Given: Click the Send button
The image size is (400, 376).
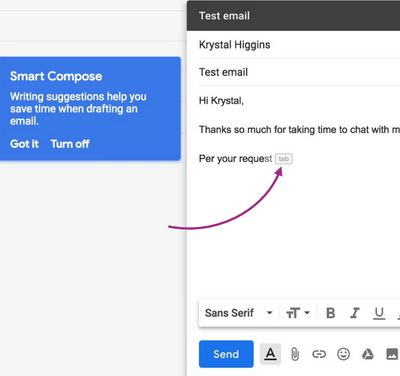Looking at the screenshot, I should (226, 354).
